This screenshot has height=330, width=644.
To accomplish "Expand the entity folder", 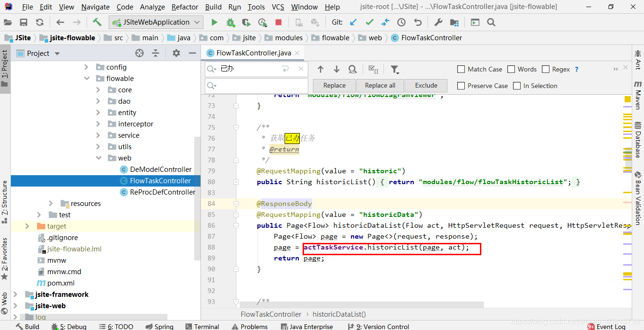I will tap(98, 113).
